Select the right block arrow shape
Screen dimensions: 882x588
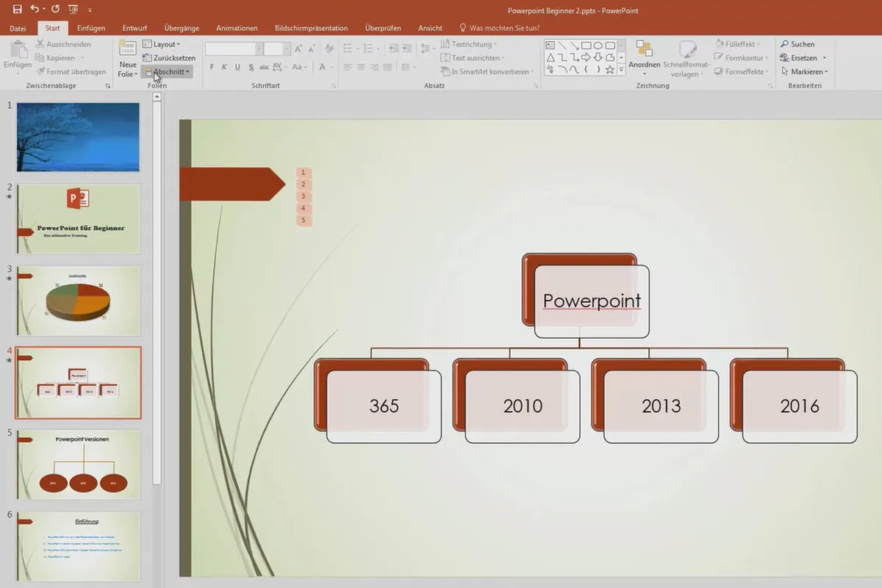[x=586, y=57]
